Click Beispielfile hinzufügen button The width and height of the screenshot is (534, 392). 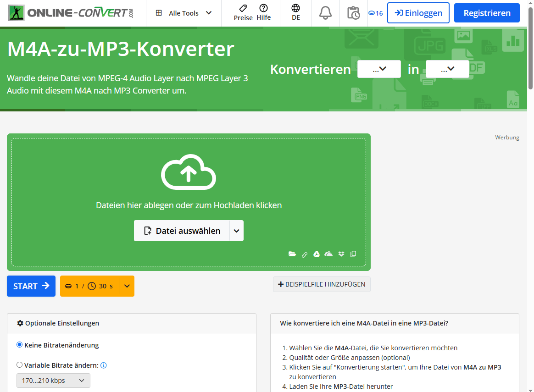(x=322, y=284)
